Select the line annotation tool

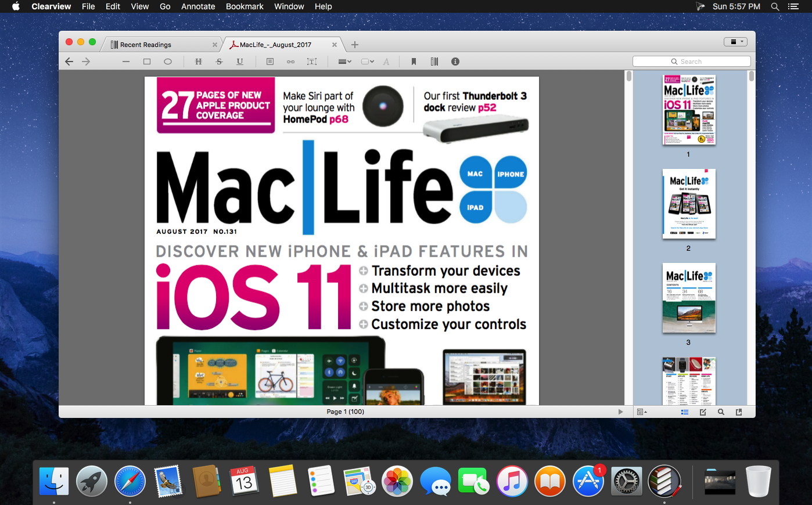[x=126, y=62]
